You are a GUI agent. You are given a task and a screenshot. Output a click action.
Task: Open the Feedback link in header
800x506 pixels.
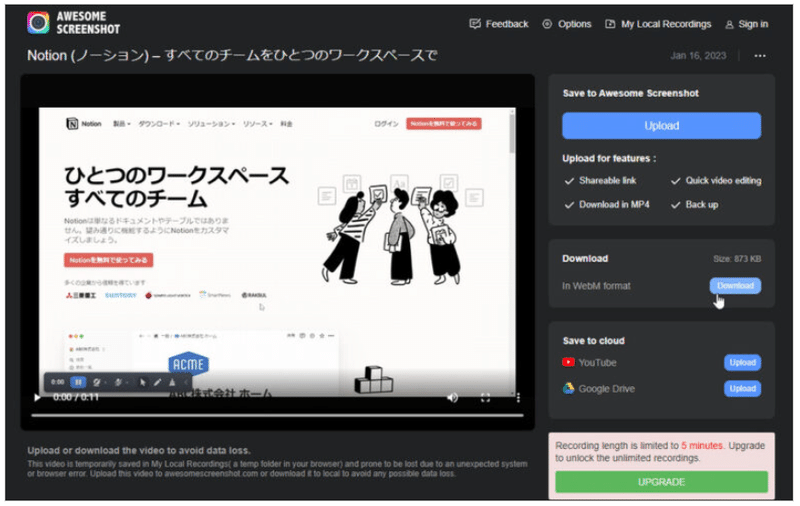499,24
